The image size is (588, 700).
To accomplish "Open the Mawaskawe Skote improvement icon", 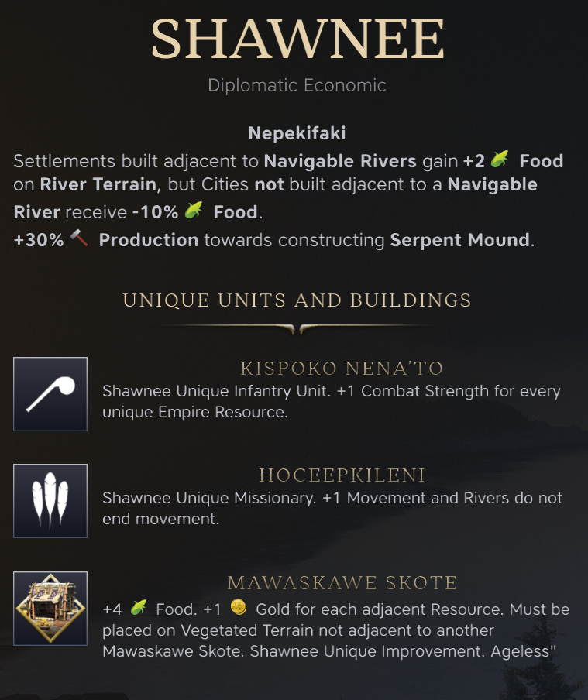I will pyautogui.click(x=50, y=609).
